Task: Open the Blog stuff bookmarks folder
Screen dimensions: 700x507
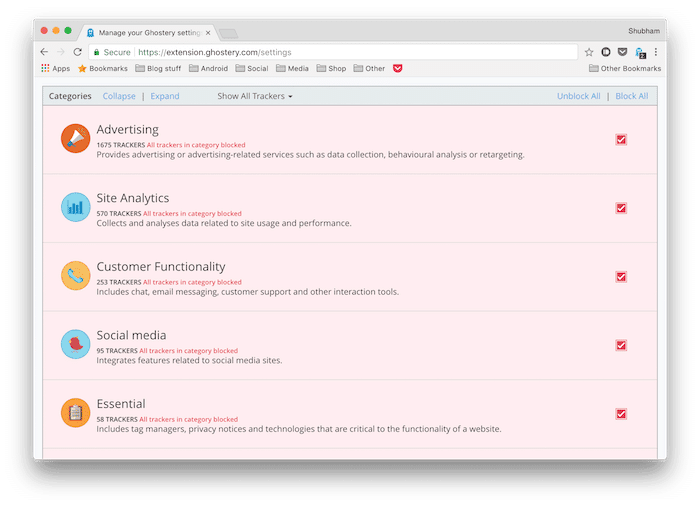Action: pyautogui.click(x=155, y=69)
